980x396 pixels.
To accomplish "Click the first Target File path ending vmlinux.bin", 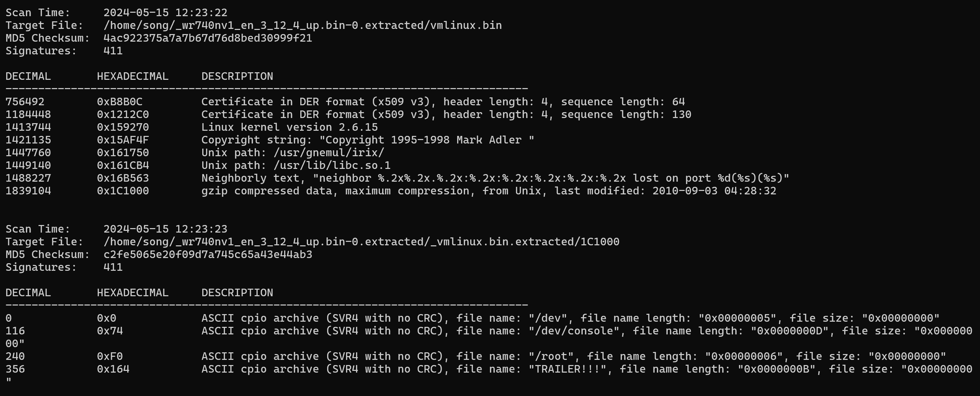I will click(302, 25).
